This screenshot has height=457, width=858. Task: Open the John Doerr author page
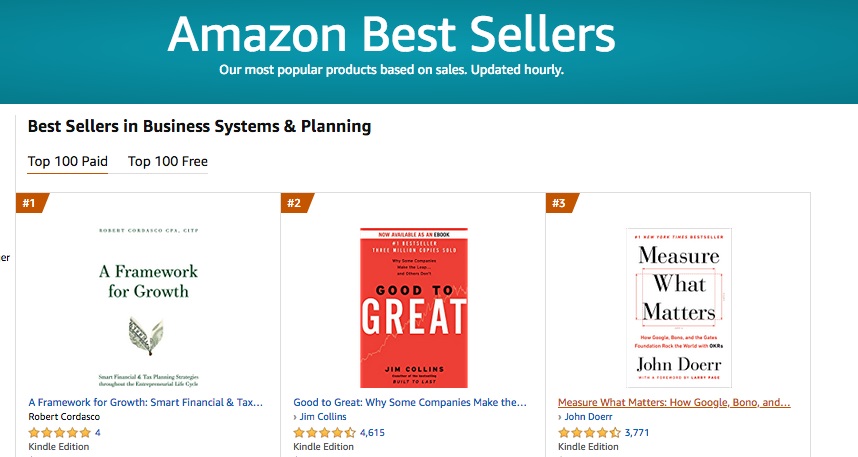[588, 416]
